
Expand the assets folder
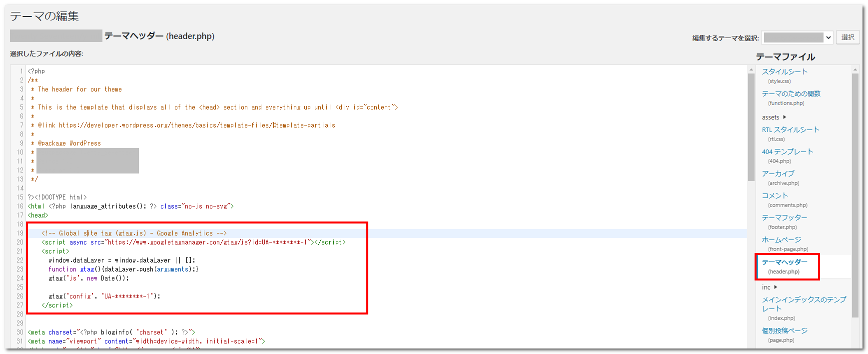click(774, 117)
